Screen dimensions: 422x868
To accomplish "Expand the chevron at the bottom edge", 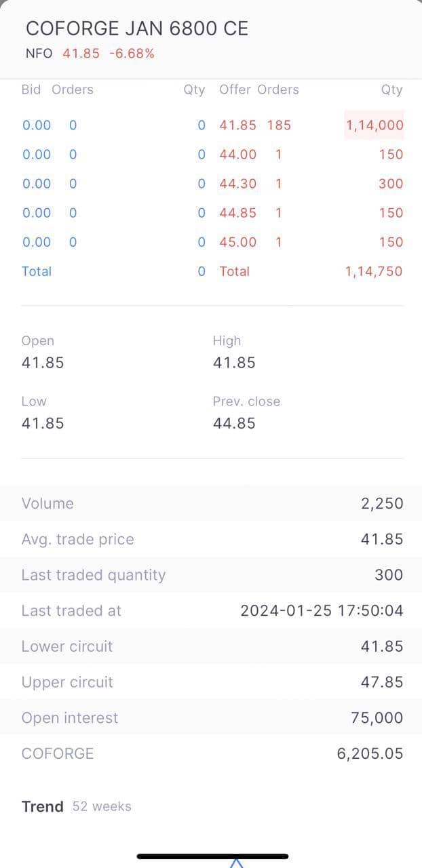I will pos(236,863).
